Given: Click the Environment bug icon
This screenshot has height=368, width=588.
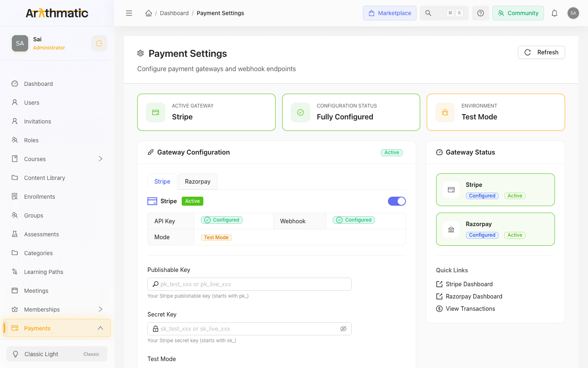Looking at the screenshot, I should 445,112.
